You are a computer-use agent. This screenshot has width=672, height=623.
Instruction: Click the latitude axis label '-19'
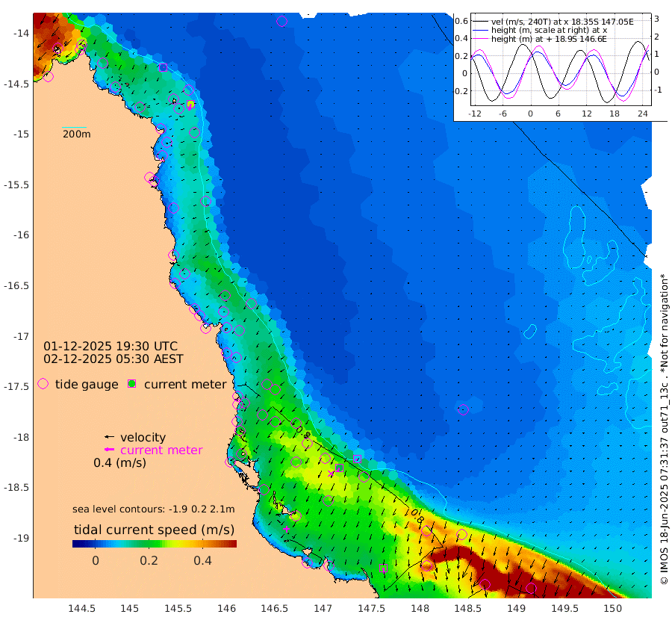pyautogui.click(x=20, y=538)
